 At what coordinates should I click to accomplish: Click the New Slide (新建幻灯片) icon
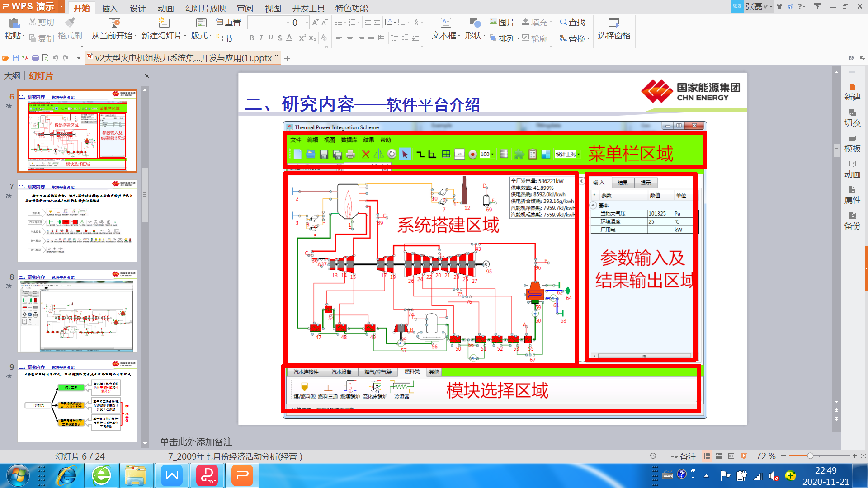(164, 23)
